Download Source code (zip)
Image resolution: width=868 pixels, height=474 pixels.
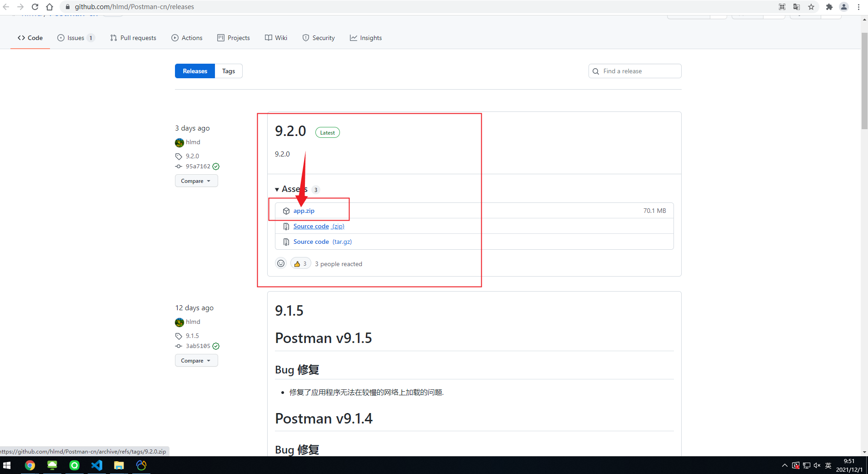coord(319,226)
